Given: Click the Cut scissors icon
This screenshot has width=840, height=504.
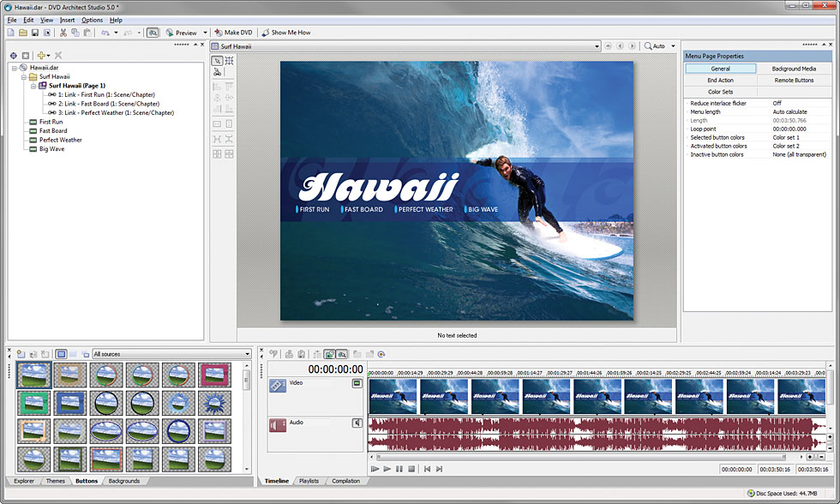Looking at the screenshot, I should (x=63, y=33).
